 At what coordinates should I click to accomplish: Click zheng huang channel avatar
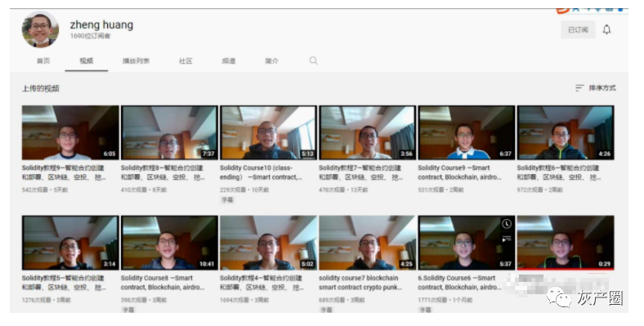click(x=40, y=29)
